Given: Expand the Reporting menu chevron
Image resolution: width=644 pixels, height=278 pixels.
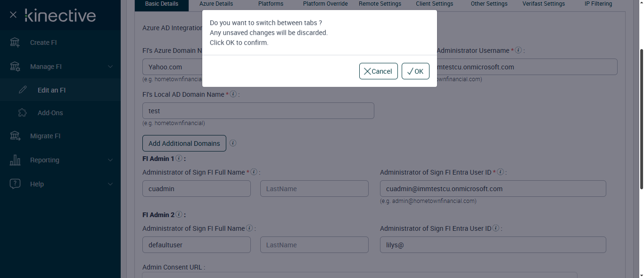Looking at the screenshot, I should [x=110, y=160].
